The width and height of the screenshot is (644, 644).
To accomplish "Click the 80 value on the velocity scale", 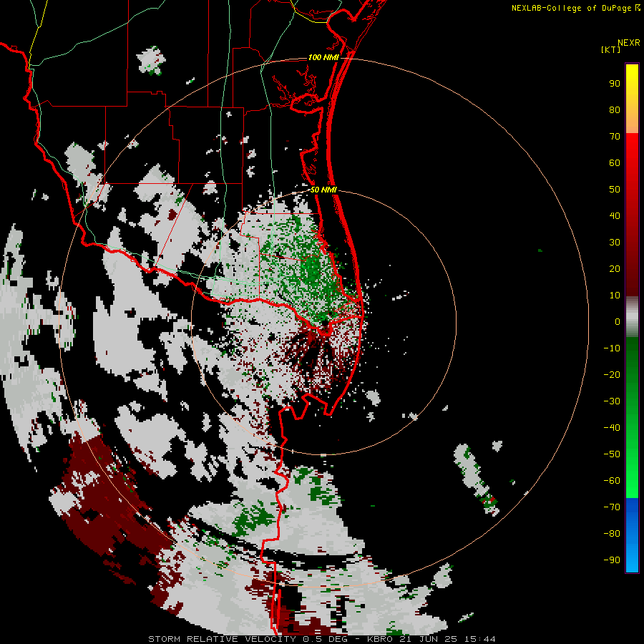I will [x=615, y=110].
